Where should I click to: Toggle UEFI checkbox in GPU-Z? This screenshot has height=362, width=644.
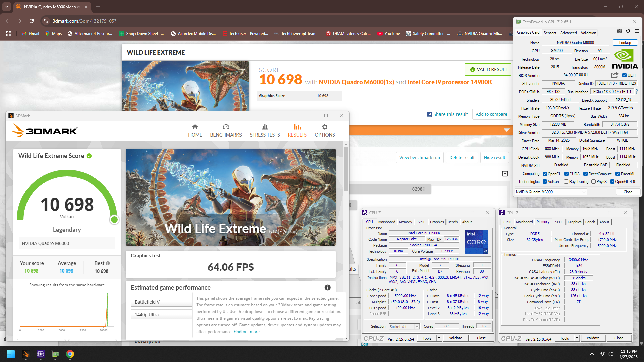624,75
